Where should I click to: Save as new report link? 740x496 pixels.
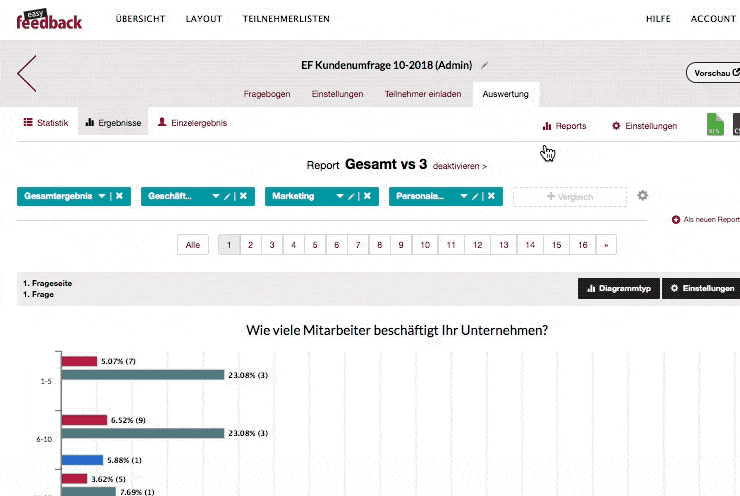point(706,219)
